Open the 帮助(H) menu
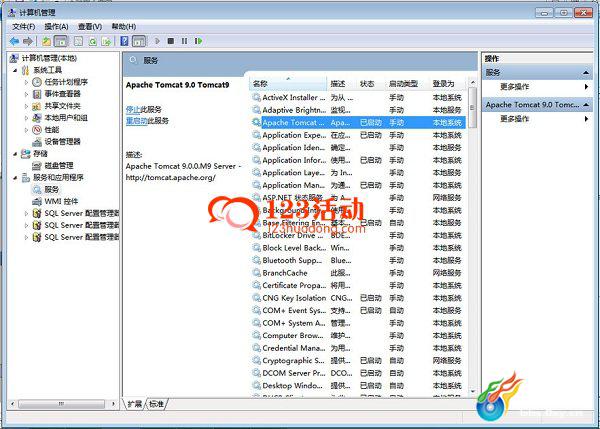 pyautogui.click(x=124, y=26)
